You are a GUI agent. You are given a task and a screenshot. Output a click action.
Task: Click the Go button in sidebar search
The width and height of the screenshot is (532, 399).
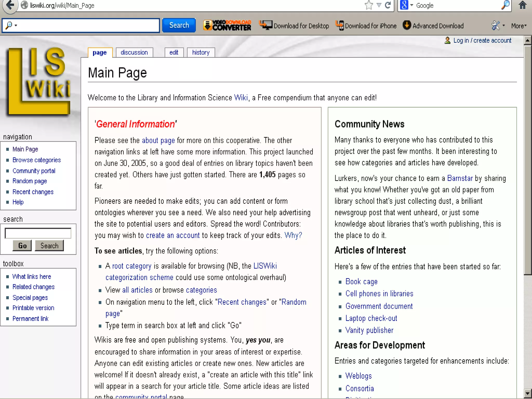tap(22, 245)
